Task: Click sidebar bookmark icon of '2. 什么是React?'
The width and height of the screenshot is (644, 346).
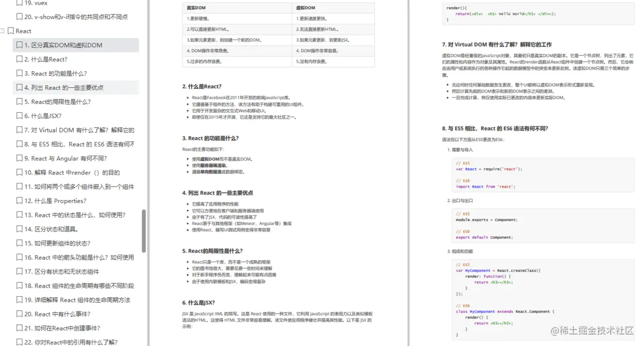Action: [19, 59]
